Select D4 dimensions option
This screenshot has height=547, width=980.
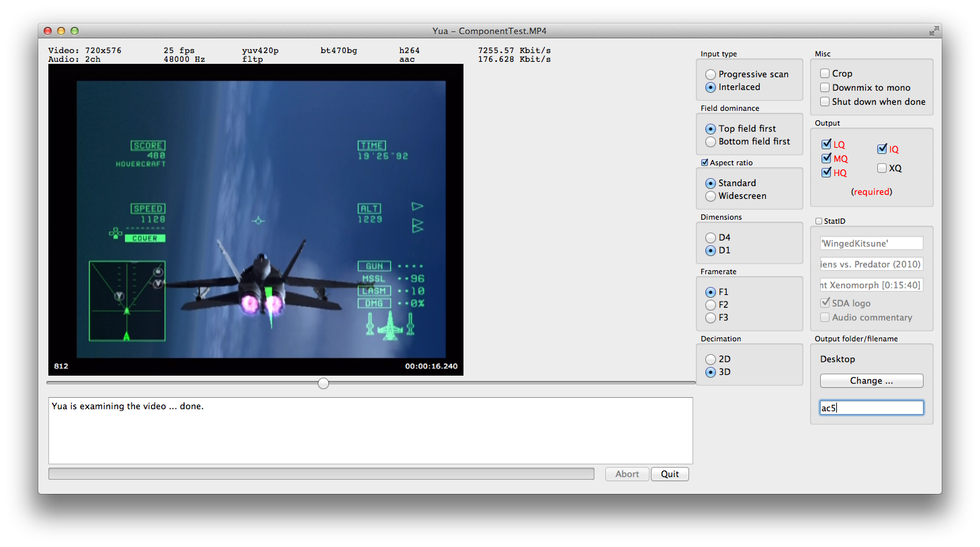point(711,238)
